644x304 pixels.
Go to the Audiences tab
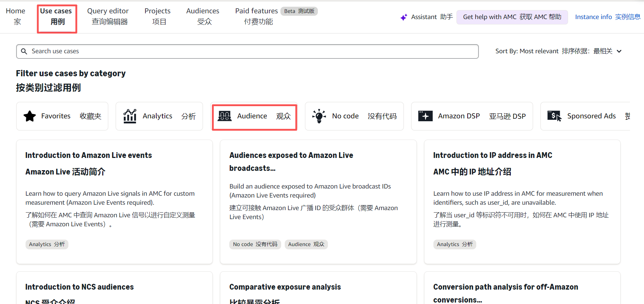pyautogui.click(x=203, y=17)
